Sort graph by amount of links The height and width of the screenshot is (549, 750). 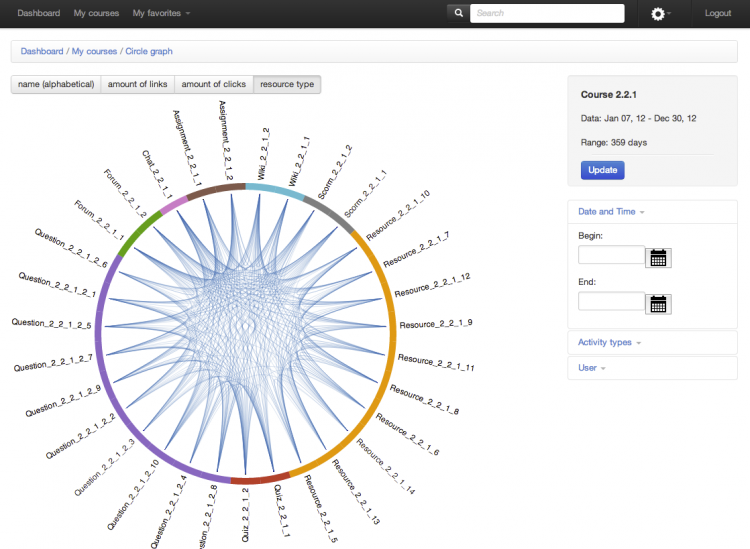137,84
